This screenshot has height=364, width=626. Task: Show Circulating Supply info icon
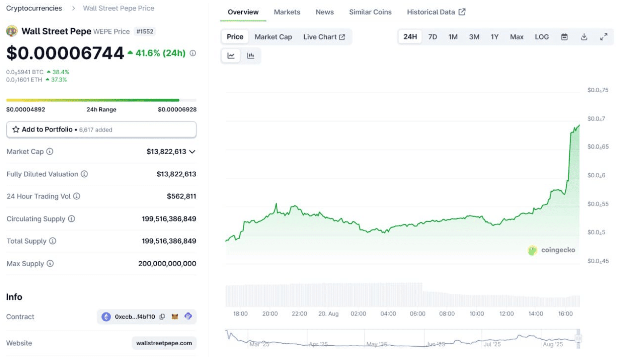pos(71,219)
